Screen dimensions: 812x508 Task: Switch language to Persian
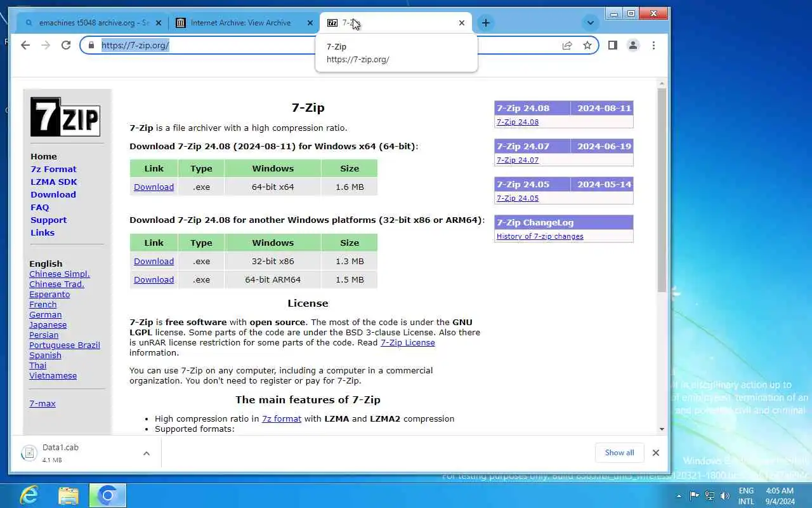pyautogui.click(x=44, y=335)
